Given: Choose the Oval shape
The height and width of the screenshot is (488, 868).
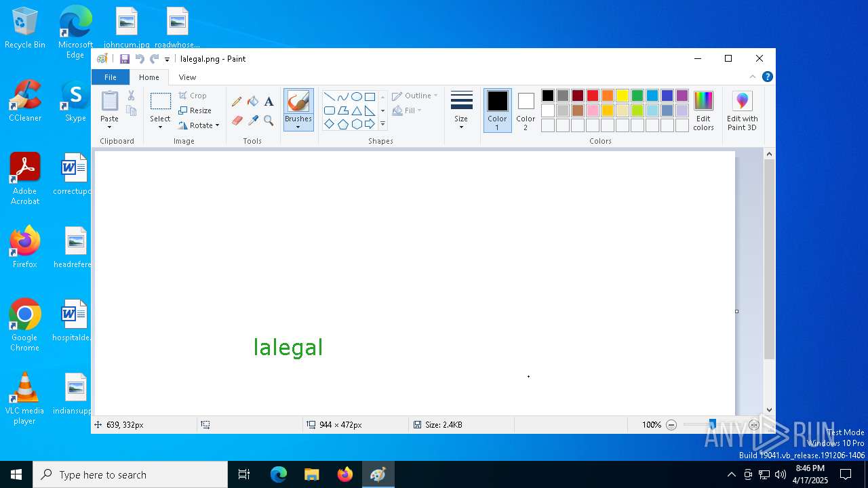Looking at the screenshot, I should [356, 96].
